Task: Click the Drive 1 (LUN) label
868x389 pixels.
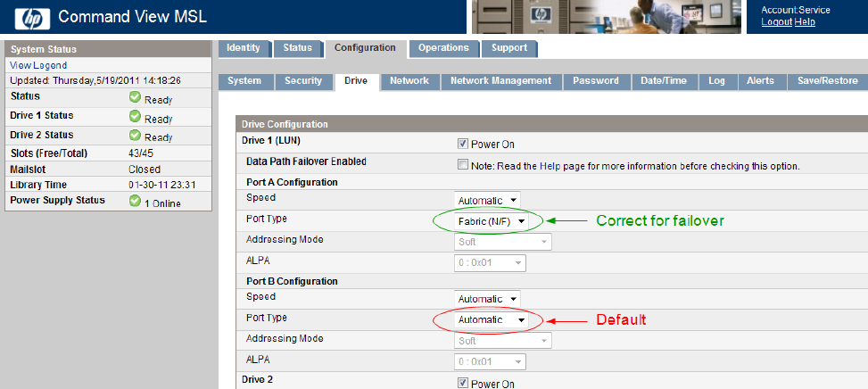Action: point(271,141)
